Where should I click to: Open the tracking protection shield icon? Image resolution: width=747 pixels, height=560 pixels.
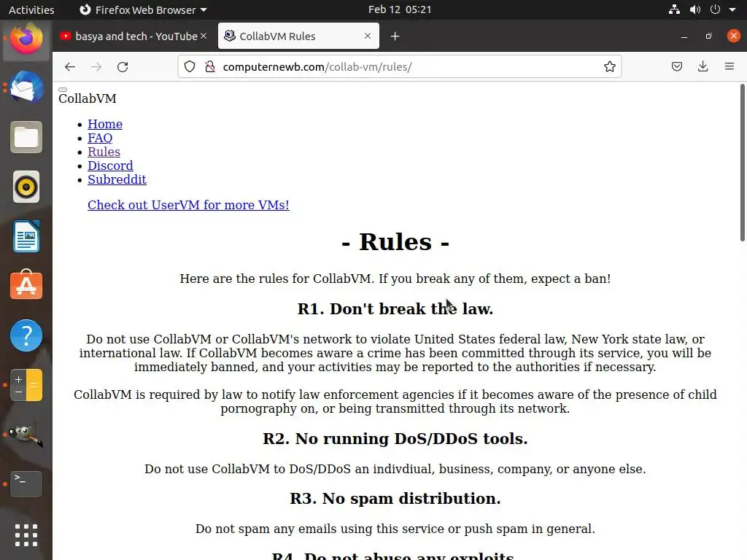[x=190, y=66]
